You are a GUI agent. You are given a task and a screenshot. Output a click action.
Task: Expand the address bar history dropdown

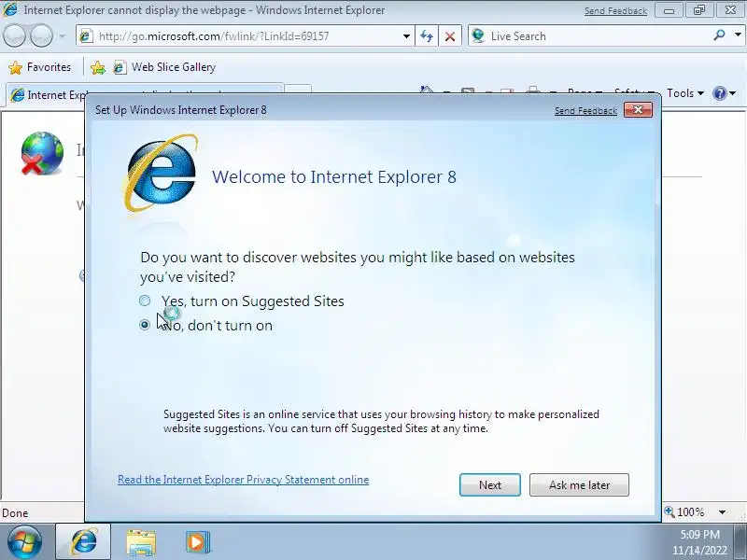406,36
